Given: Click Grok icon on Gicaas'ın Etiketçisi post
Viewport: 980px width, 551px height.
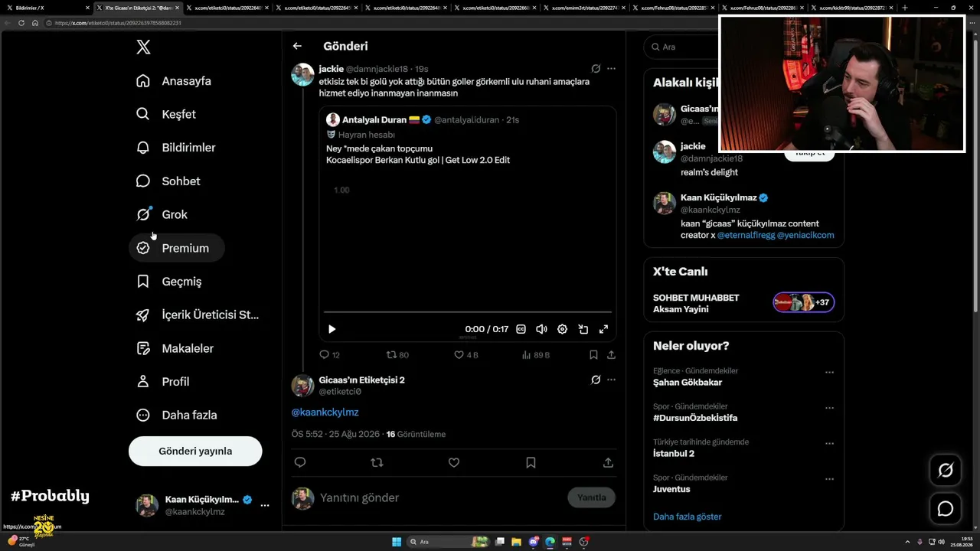Looking at the screenshot, I should [596, 380].
